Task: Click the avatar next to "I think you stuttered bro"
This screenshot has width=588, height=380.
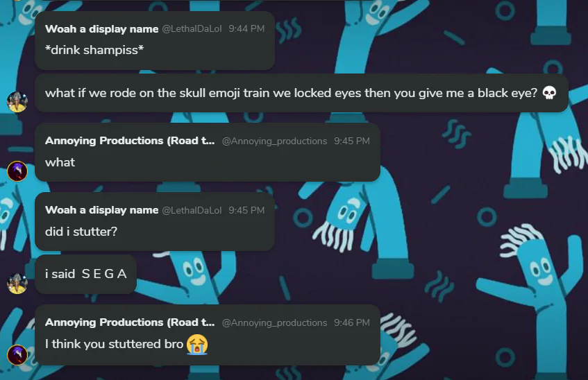Action: 17,354
